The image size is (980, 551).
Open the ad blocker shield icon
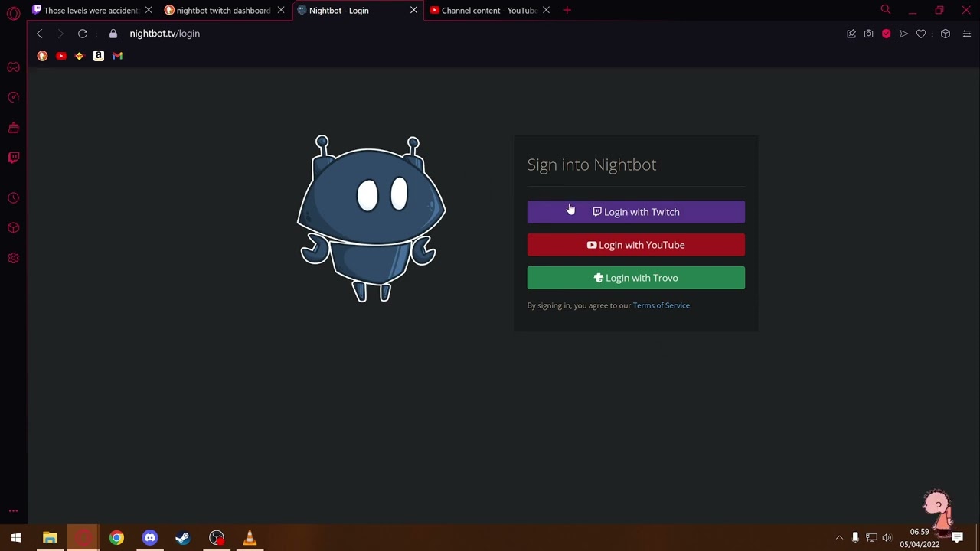click(x=886, y=34)
